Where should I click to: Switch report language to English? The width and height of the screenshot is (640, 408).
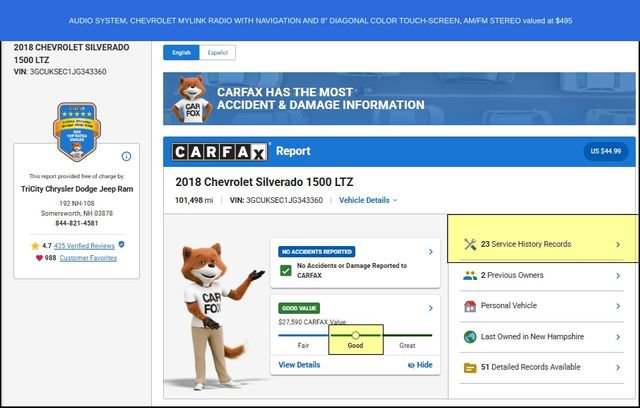click(x=181, y=53)
